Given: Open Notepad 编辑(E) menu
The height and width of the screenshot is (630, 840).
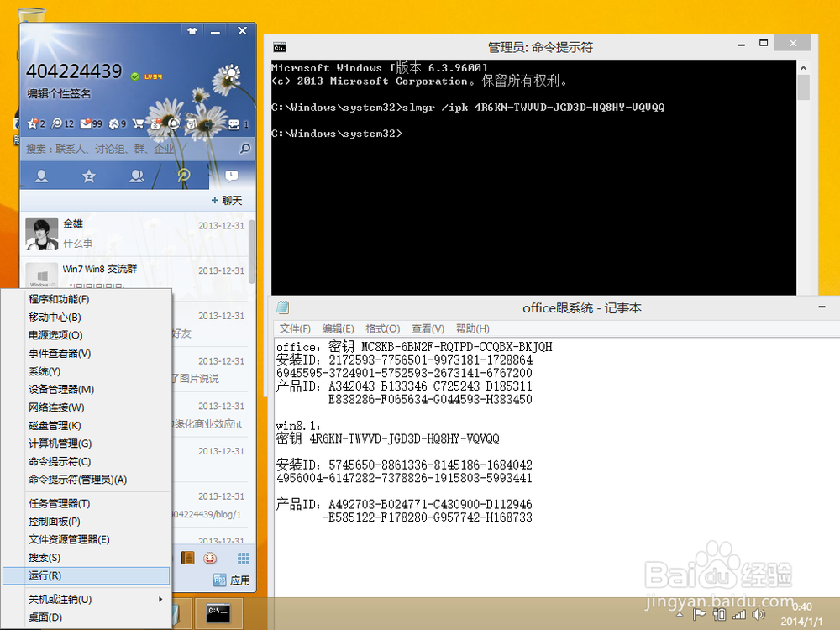Looking at the screenshot, I should coord(338,329).
